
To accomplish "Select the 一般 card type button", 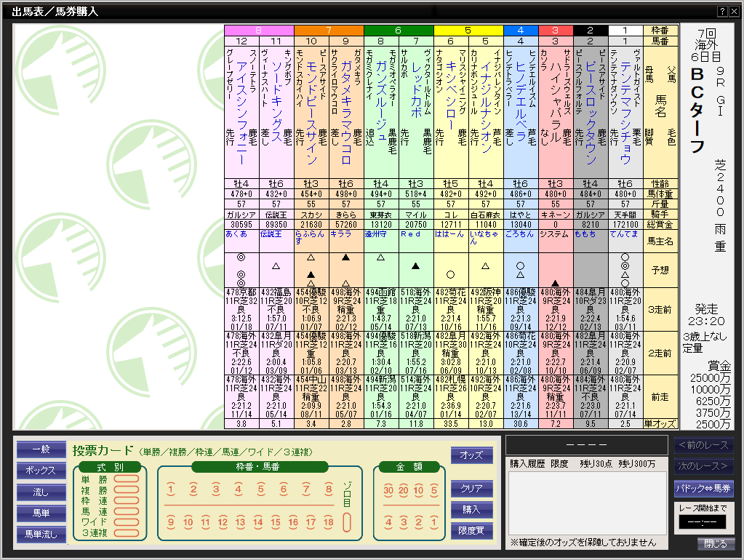I will (41, 449).
